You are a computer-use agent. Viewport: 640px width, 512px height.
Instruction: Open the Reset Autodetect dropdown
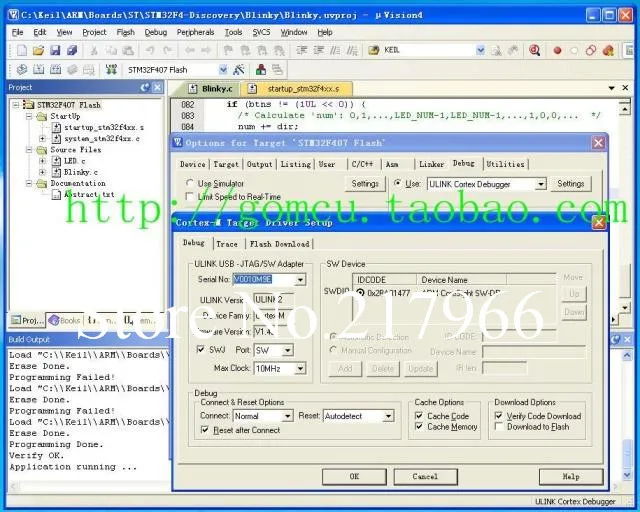pyautogui.click(x=388, y=416)
